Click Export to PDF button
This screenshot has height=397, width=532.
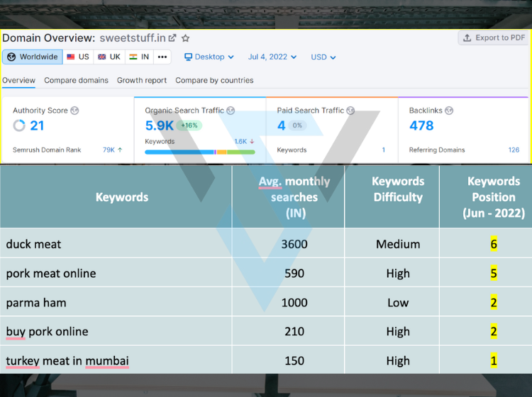pyautogui.click(x=494, y=38)
